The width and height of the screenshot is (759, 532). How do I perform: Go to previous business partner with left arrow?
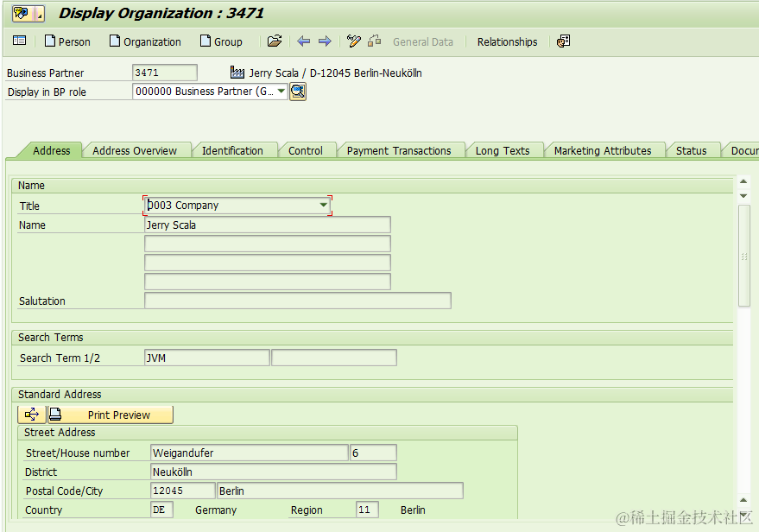coord(303,41)
